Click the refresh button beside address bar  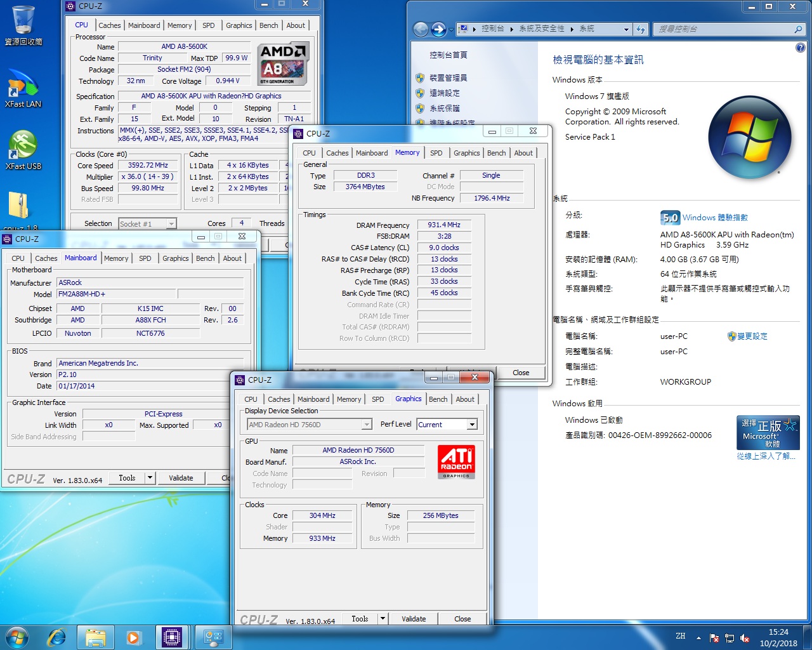(641, 29)
